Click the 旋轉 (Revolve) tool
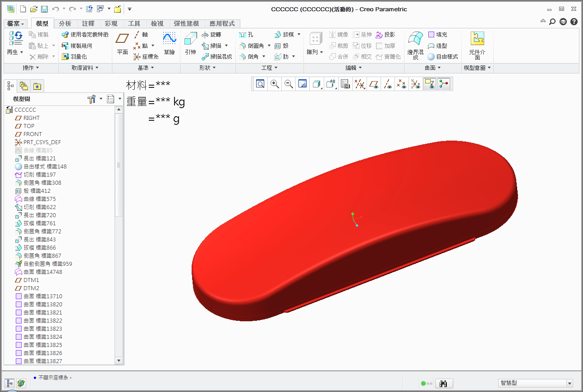 211,35
